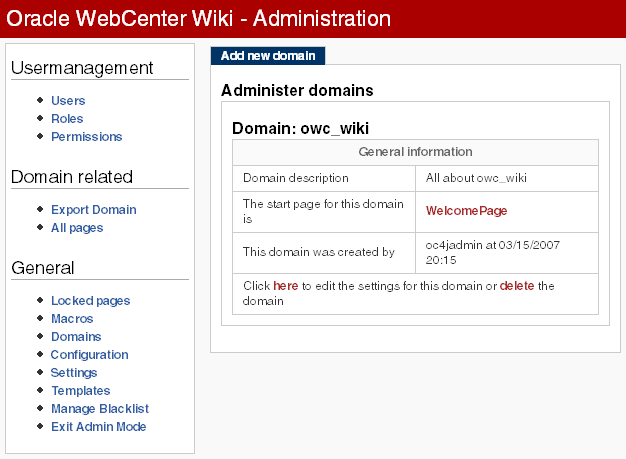Select the 'Administer domains' heading
Screen dimensions: 626x459
tap(297, 90)
